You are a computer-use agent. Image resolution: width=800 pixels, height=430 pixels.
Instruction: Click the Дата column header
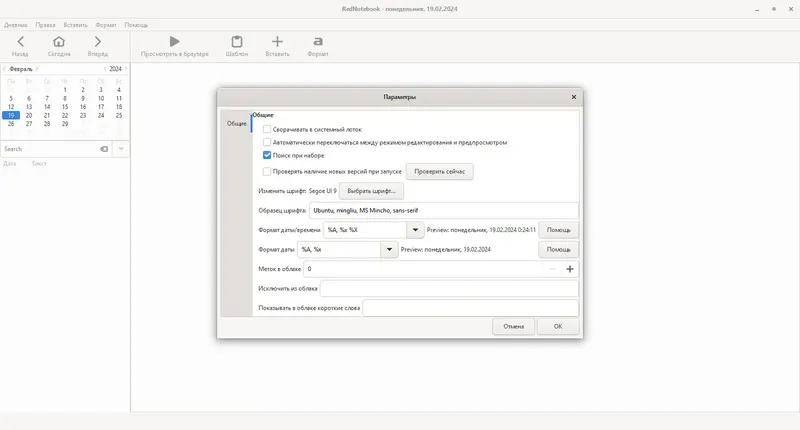(x=10, y=164)
